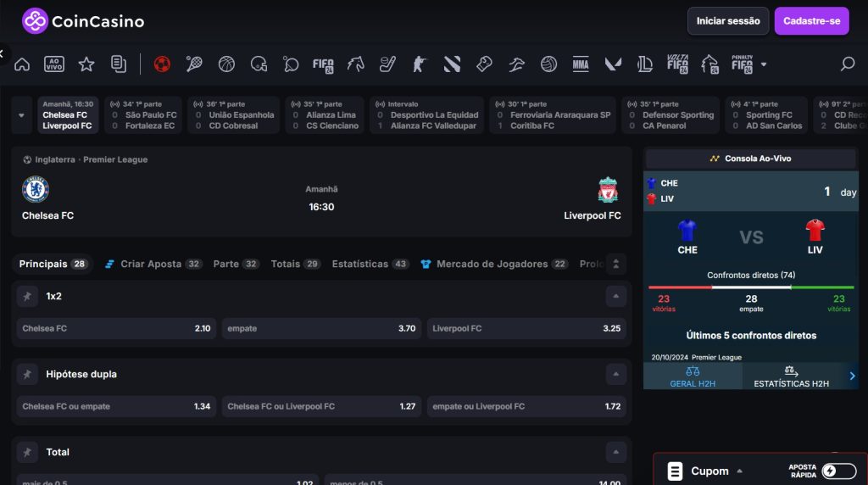Click the Consola Ao-Vivo header
868x485 pixels.
pos(751,159)
